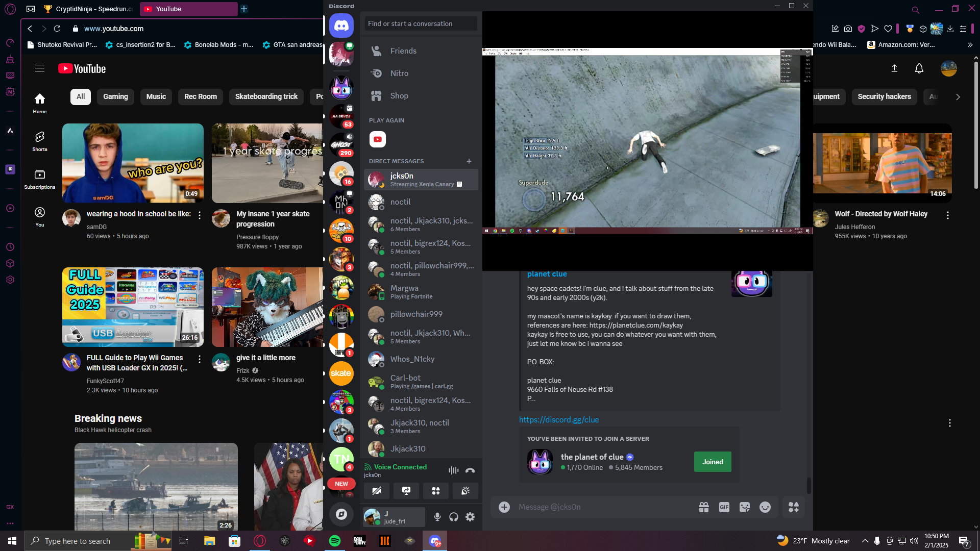
Task: Open GIF picker in message box
Action: click(724, 507)
